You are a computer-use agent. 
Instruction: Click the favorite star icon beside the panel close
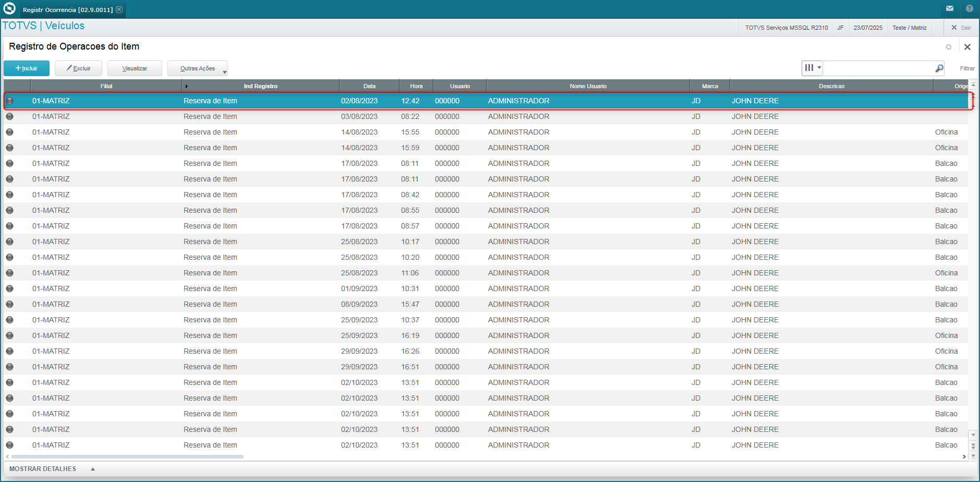[x=949, y=47]
